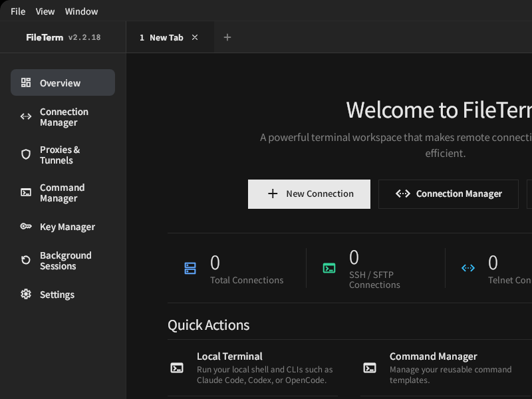Click the Connection Manager button under welcome
Image resolution: width=532 pixels, height=399 pixels.
448,194
